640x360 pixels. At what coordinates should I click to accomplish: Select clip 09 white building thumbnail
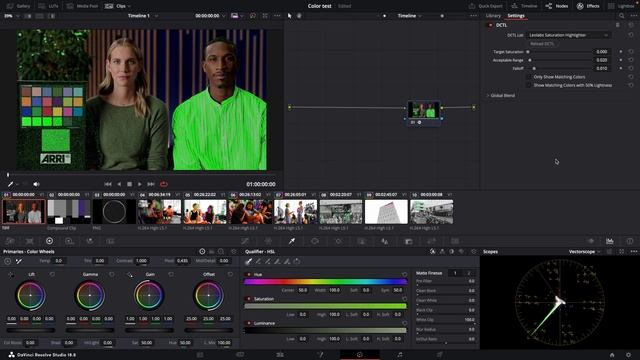tap(386, 211)
